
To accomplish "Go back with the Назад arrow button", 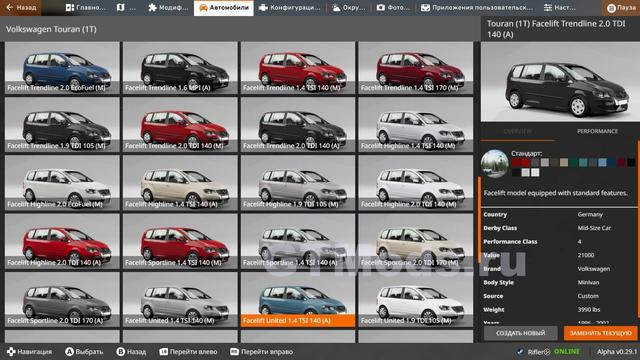I will [20, 7].
